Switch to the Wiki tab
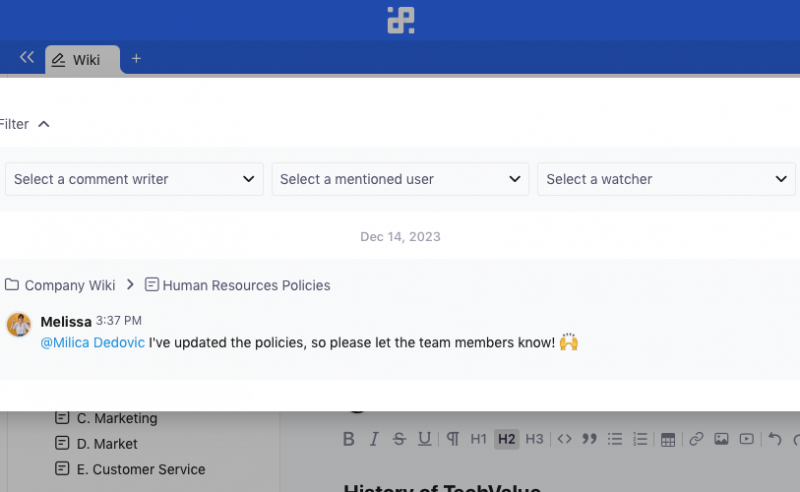This screenshot has height=492, width=800. (x=84, y=60)
